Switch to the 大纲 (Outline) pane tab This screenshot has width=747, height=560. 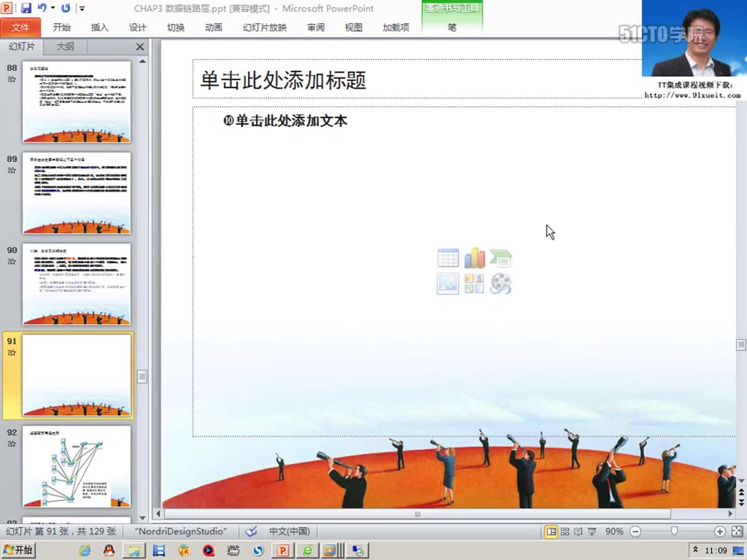65,47
